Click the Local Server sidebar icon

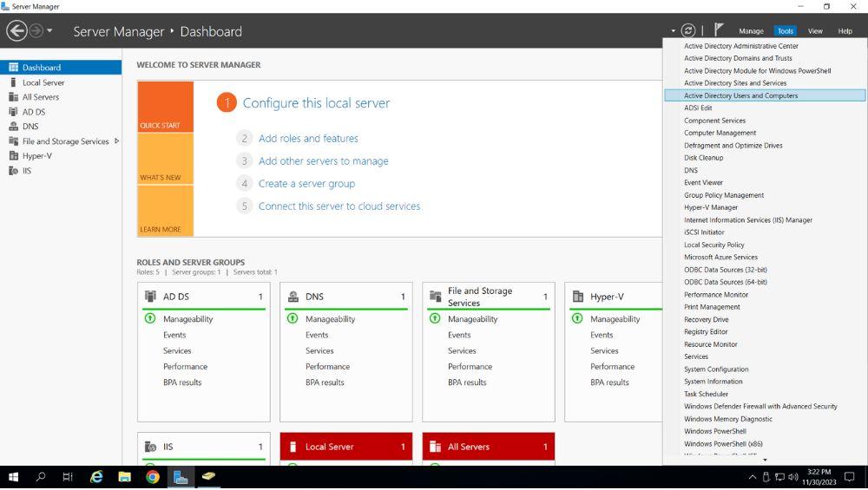(13, 82)
